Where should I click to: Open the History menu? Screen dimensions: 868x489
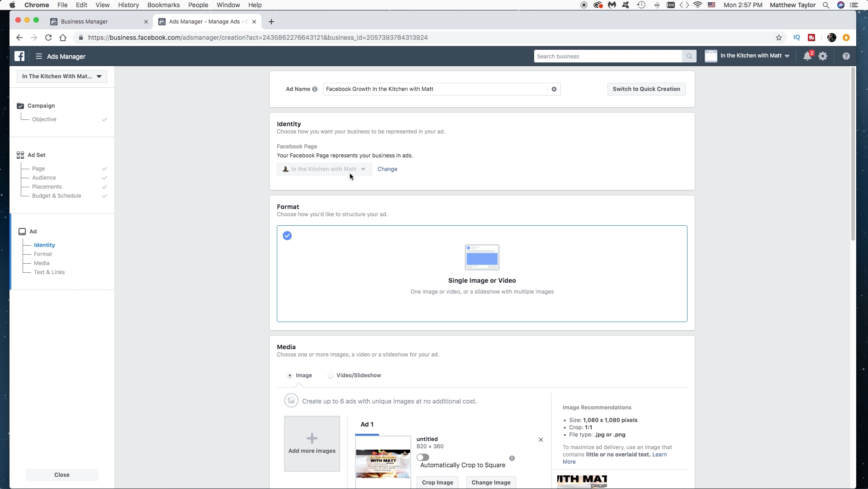[x=128, y=5]
